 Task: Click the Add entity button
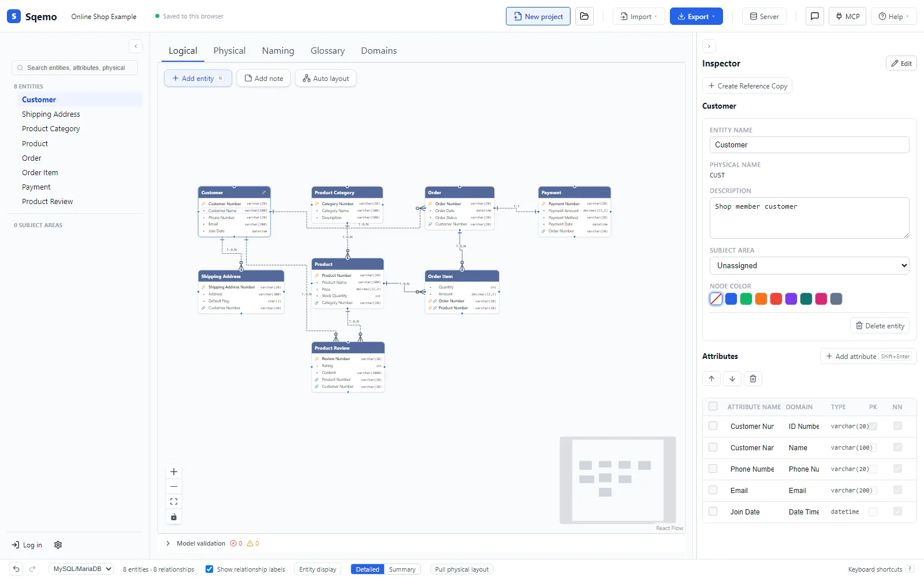[198, 78]
